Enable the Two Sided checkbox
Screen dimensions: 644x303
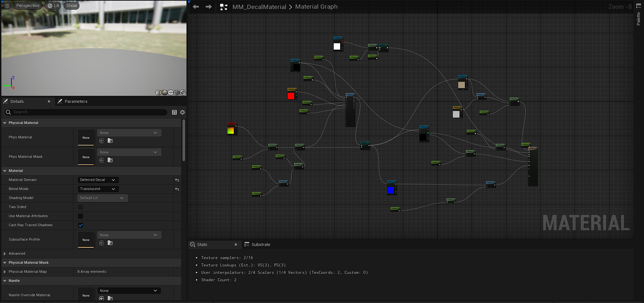(x=80, y=207)
